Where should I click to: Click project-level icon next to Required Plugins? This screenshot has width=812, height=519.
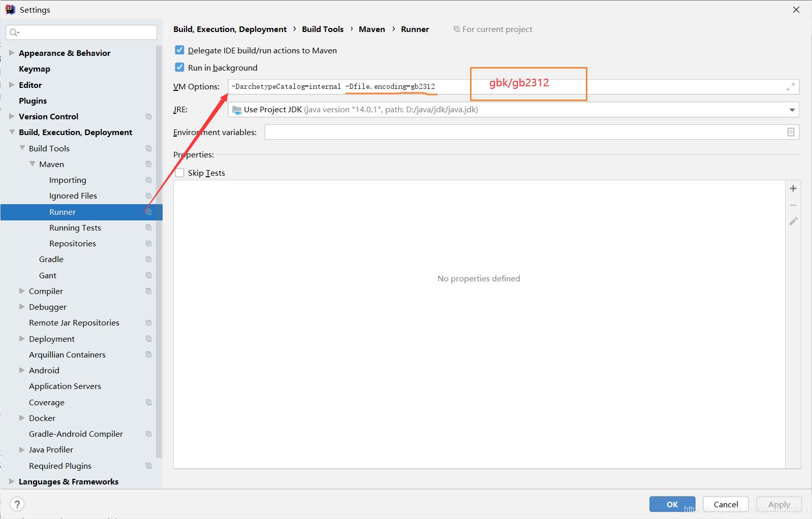(x=148, y=466)
